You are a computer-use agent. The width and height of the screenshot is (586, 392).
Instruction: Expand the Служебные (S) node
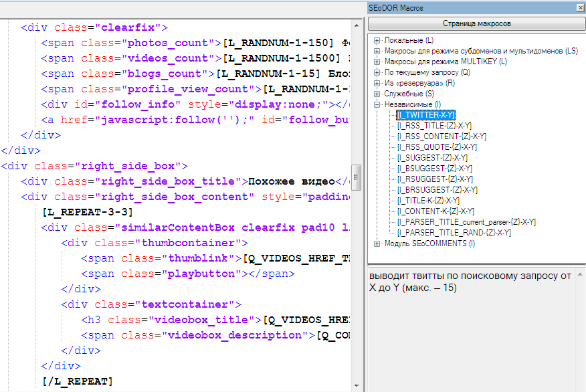click(x=378, y=94)
